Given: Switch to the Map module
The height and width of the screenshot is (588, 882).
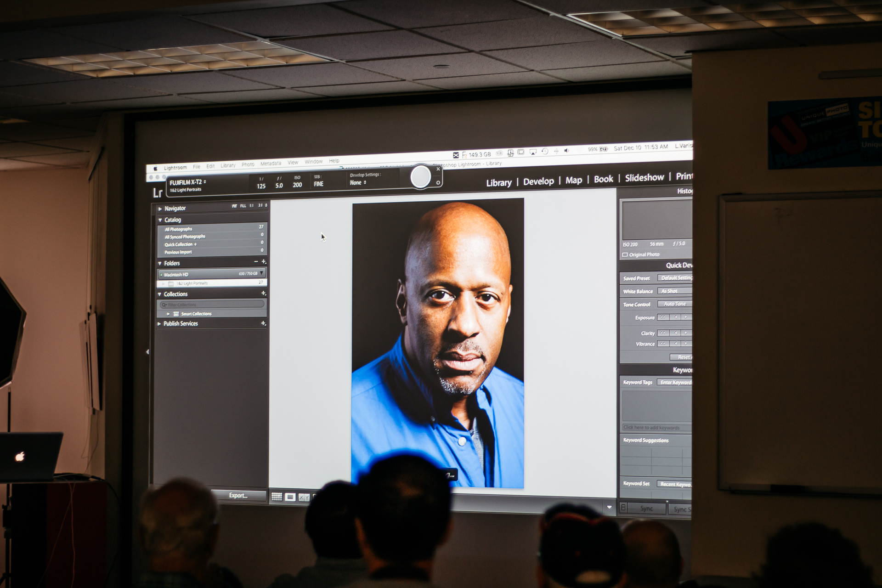Looking at the screenshot, I should tap(574, 181).
